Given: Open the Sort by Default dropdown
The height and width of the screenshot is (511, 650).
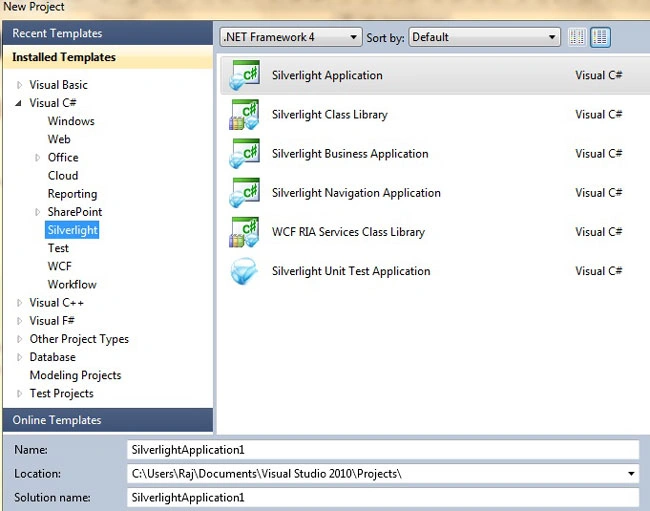Looking at the screenshot, I should 485,37.
